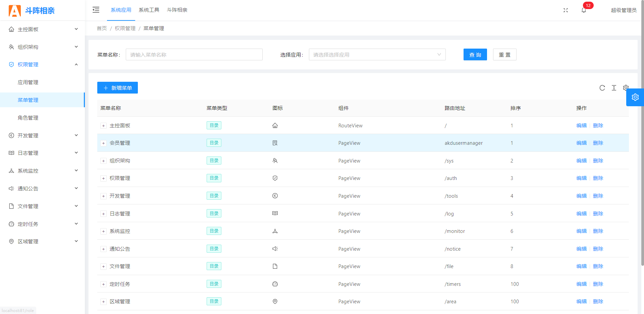Click the table density (row height) icon
Screen dimensions: 644x314
click(x=614, y=88)
